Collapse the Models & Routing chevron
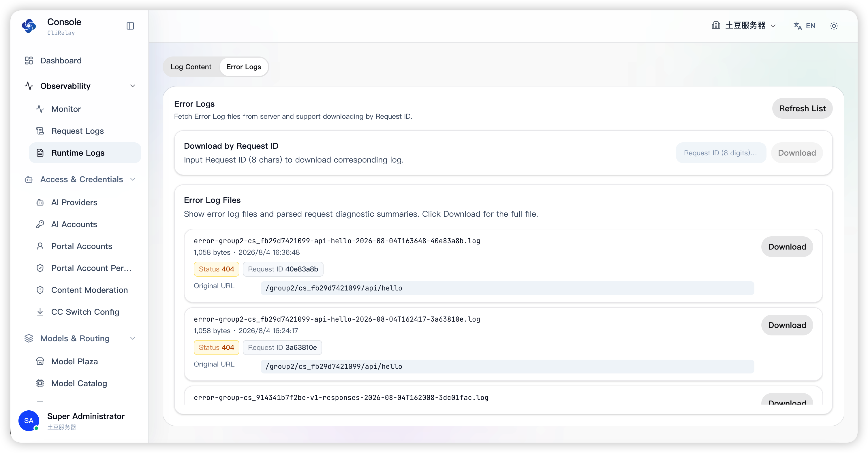 pyautogui.click(x=133, y=339)
